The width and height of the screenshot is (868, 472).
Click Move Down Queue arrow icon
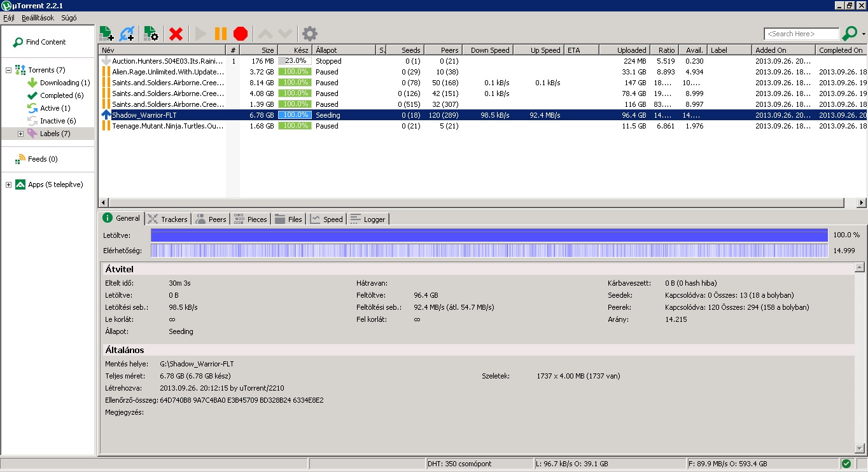(285, 34)
